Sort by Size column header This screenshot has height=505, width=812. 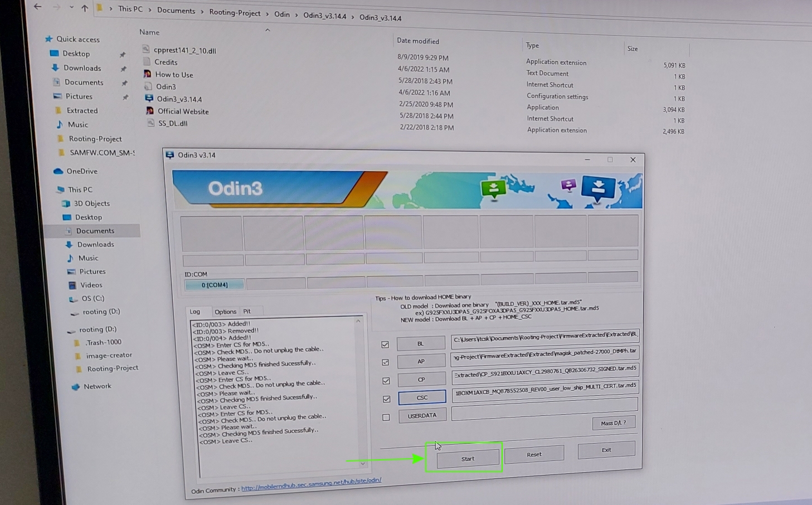point(633,48)
